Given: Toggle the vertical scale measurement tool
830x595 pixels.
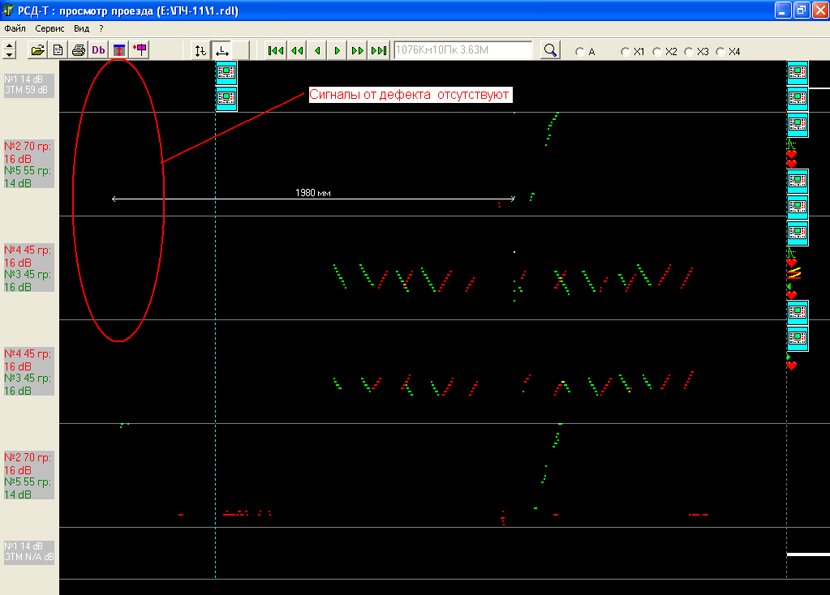Looking at the screenshot, I should coord(200,51).
